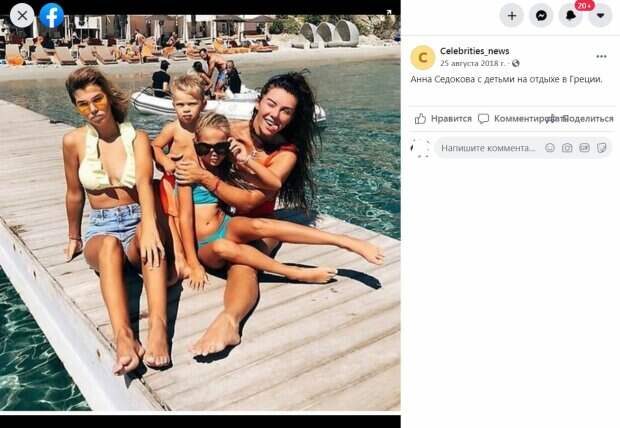The image size is (620, 428).
Task: Click Комментировать to comment
Action: 518,118
